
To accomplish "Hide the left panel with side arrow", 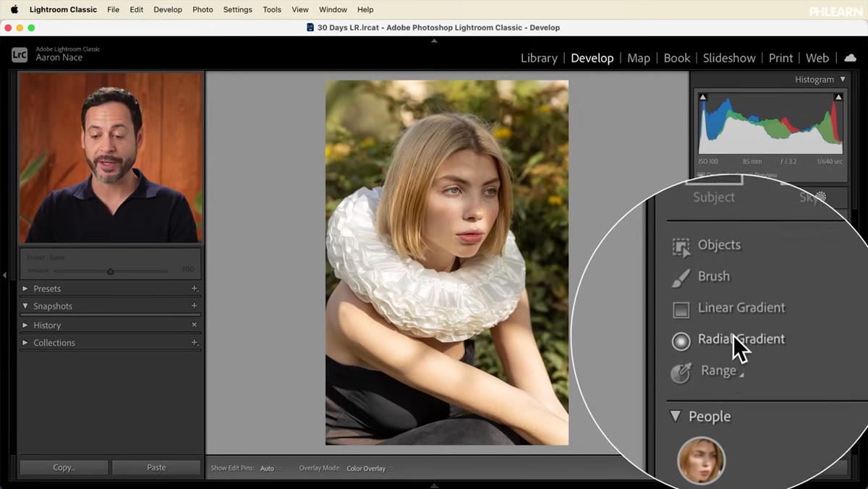I will coord(5,275).
